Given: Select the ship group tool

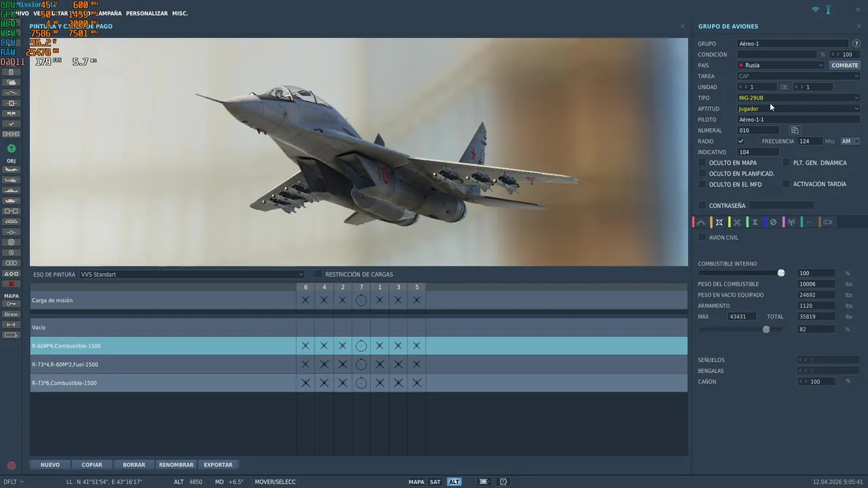Looking at the screenshot, I should tap(11, 191).
